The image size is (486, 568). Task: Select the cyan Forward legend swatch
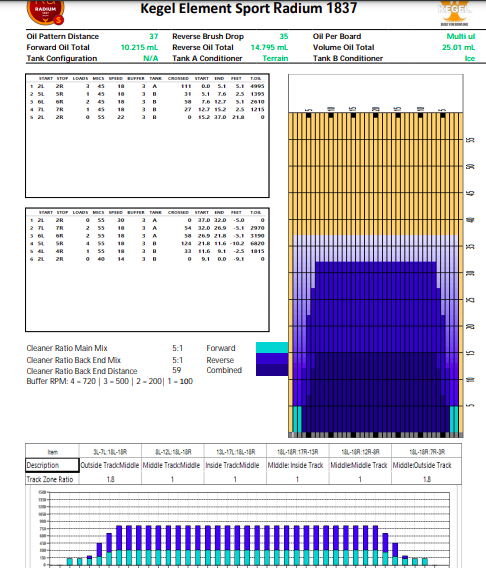click(272, 348)
